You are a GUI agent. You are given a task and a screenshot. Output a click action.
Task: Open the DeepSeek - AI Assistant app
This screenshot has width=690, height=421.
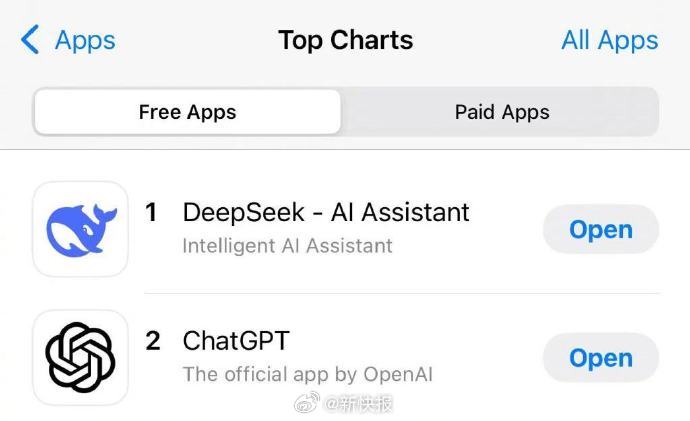(601, 229)
